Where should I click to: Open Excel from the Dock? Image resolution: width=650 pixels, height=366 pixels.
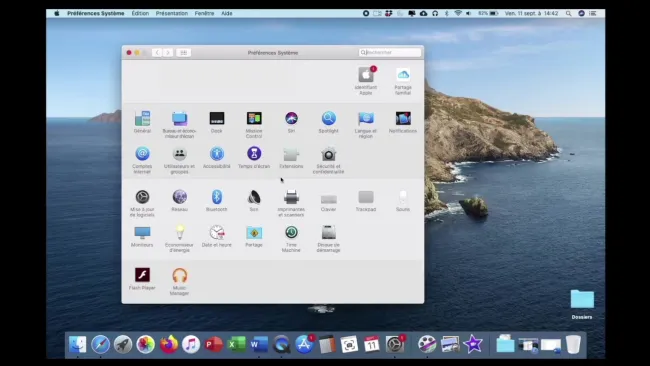pyautogui.click(x=236, y=344)
